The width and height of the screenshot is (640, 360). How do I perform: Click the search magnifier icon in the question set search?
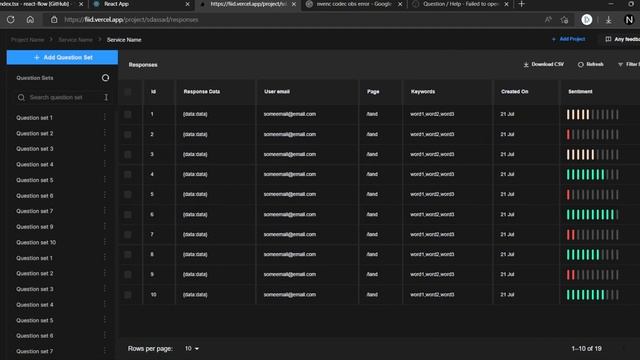[x=21, y=98]
